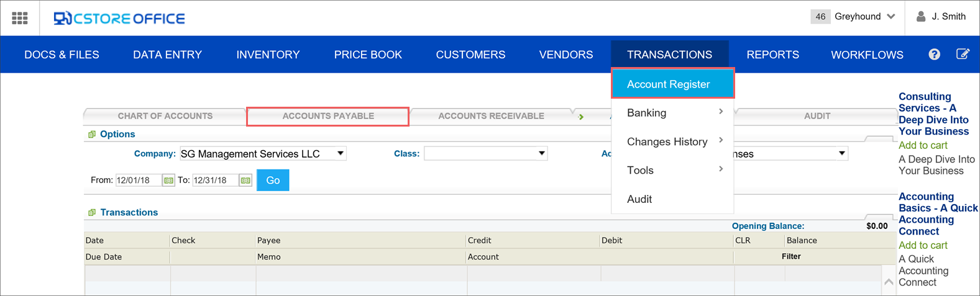This screenshot has width=980, height=296.
Task: Click the From date input field
Action: (139, 181)
